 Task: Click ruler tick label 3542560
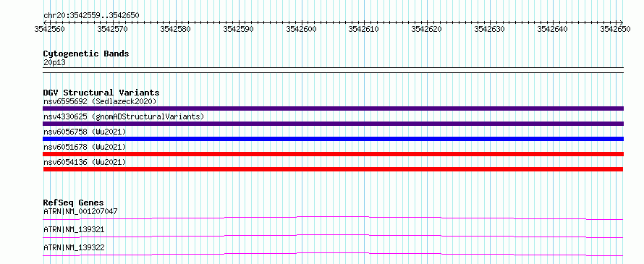50,29
